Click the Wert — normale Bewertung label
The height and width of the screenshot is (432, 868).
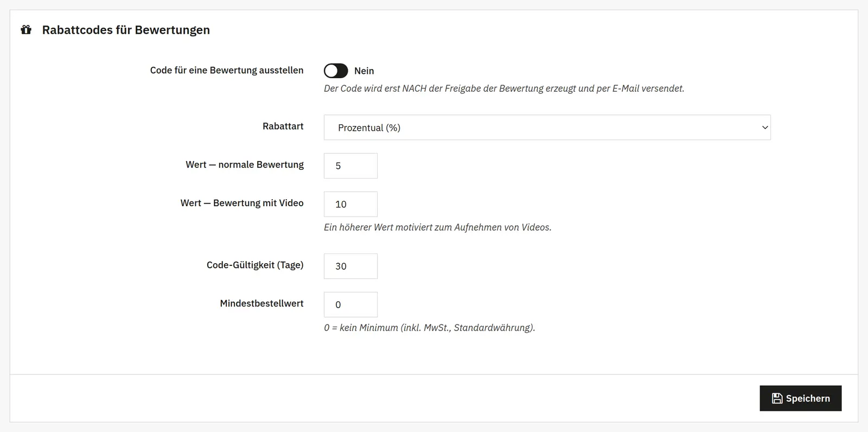245,164
